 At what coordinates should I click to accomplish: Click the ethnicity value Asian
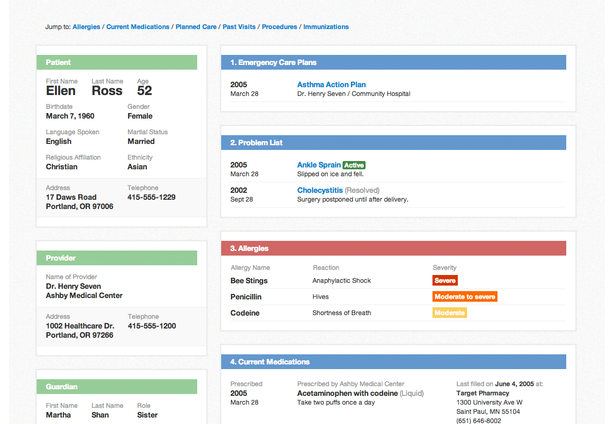[137, 167]
